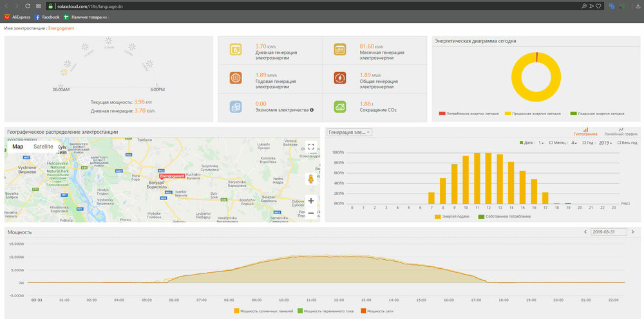Open browser downloads icon
Screen dimensions: 644x319
(x=638, y=6)
